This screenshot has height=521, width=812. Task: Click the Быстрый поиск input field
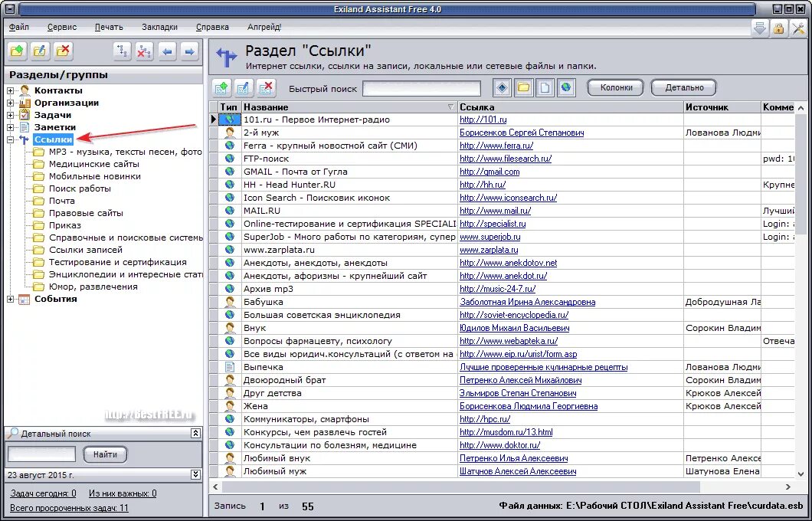coord(422,89)
